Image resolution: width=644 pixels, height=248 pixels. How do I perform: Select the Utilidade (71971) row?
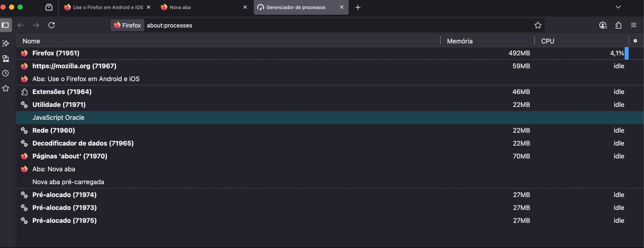[330, 105]
